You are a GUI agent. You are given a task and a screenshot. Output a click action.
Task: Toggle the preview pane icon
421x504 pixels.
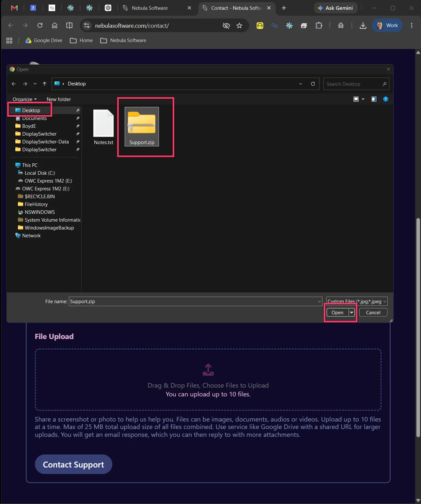coord(374,99)
